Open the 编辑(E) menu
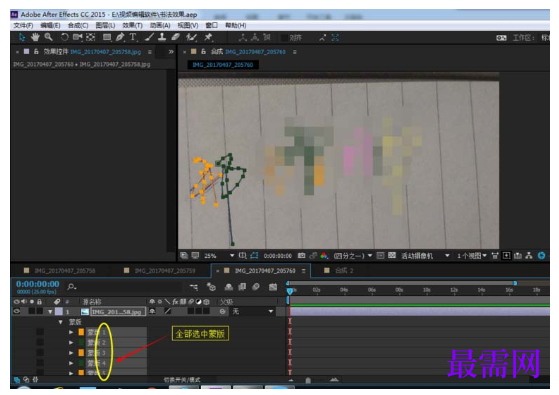 pyautogui.click(x=50, y=25)
